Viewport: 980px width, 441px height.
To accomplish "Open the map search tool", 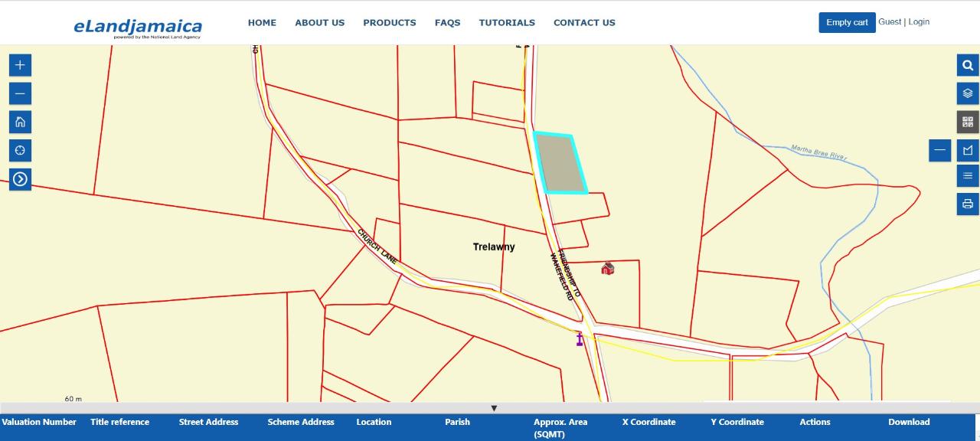I will tap(968, 65).
